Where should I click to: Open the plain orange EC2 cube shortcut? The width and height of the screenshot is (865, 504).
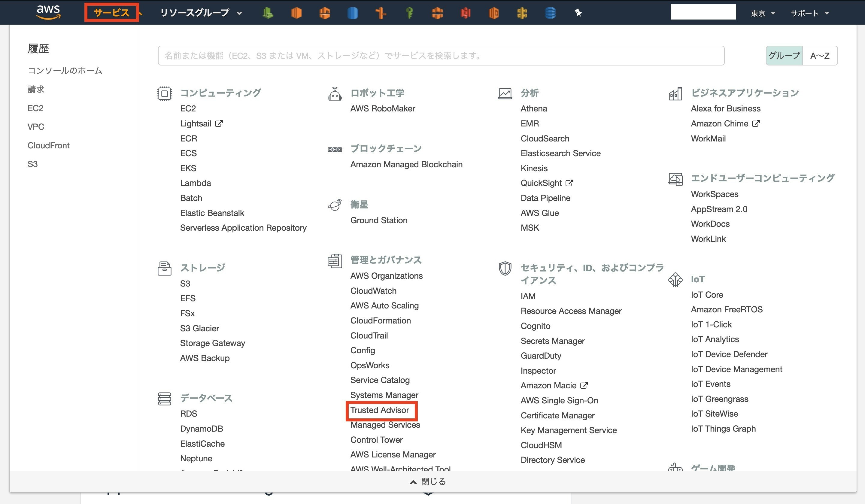[296, 13]
